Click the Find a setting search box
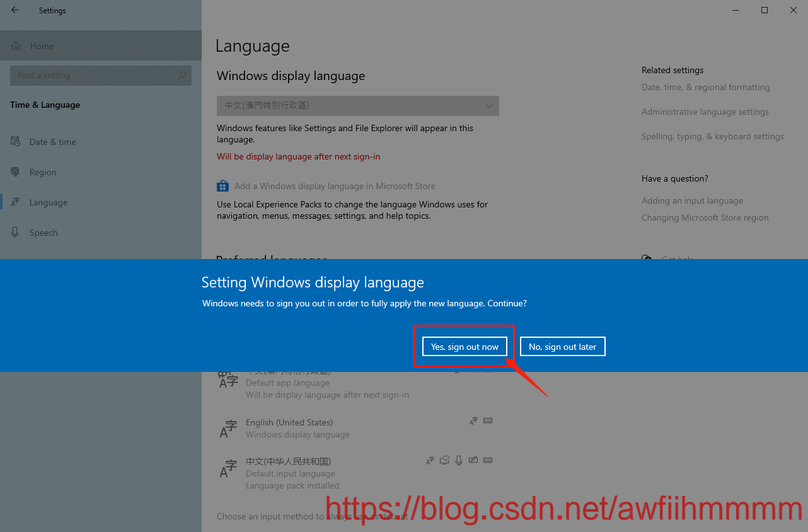The image size is (808, 532). [101, 75]
